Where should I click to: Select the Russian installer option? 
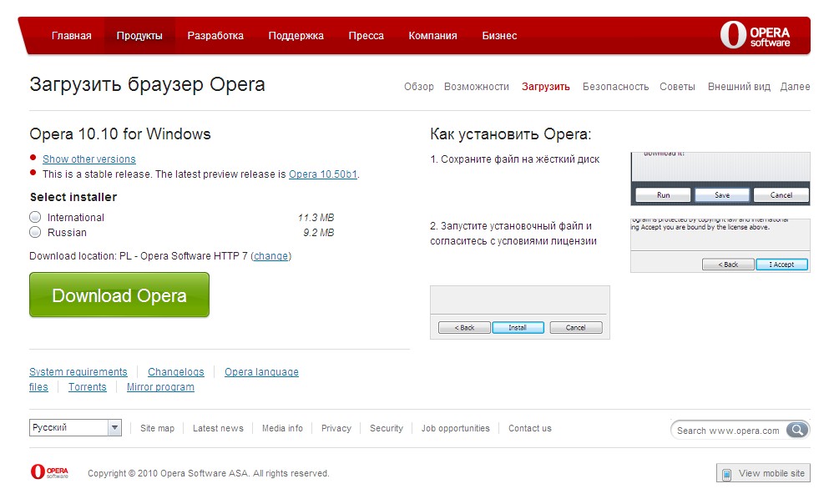(35, 233)
